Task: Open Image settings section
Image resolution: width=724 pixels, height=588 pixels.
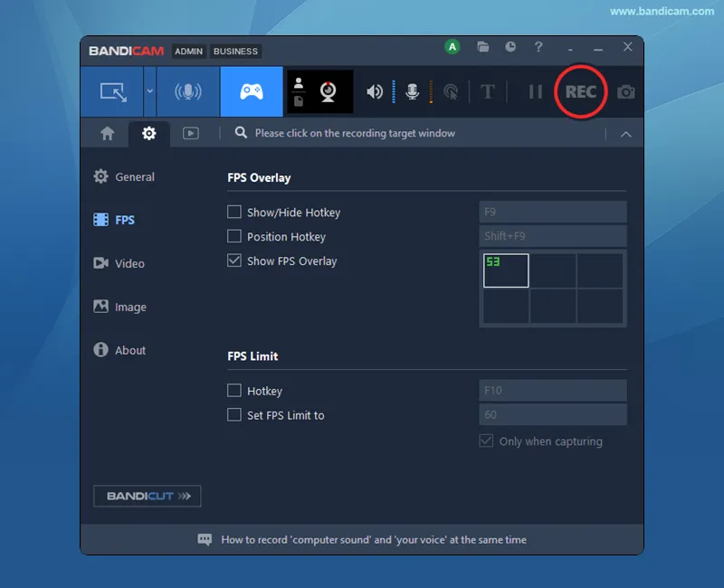Action: (x=120, y=307)
